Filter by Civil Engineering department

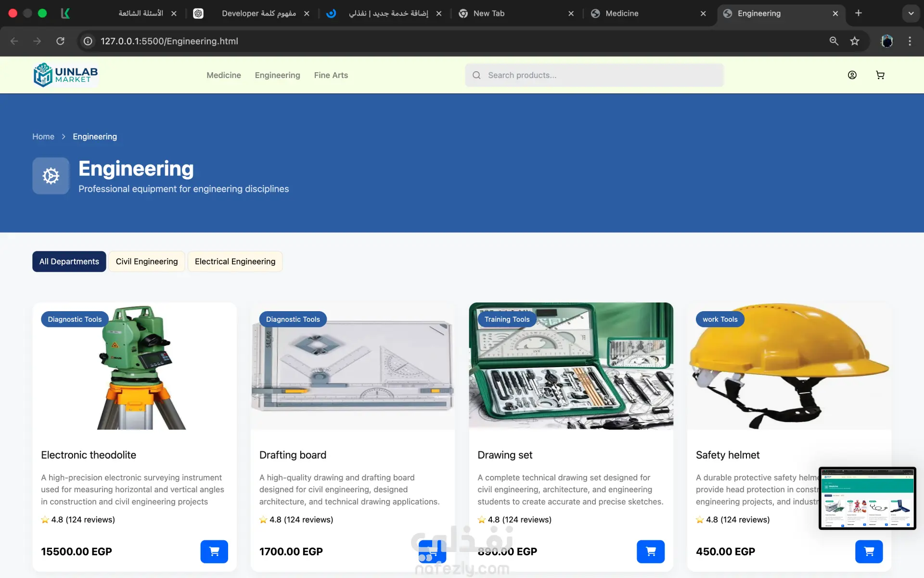(x=147, y=262)
